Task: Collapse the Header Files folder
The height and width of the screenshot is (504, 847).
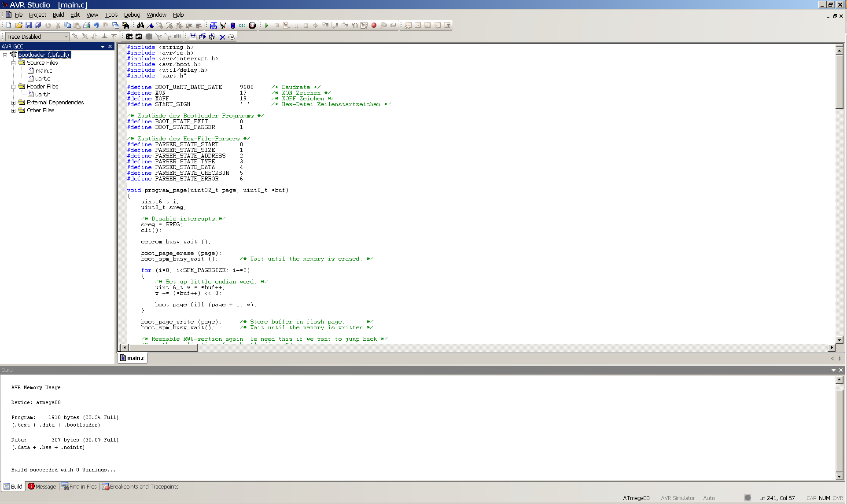Action: (x=13, y=87)
